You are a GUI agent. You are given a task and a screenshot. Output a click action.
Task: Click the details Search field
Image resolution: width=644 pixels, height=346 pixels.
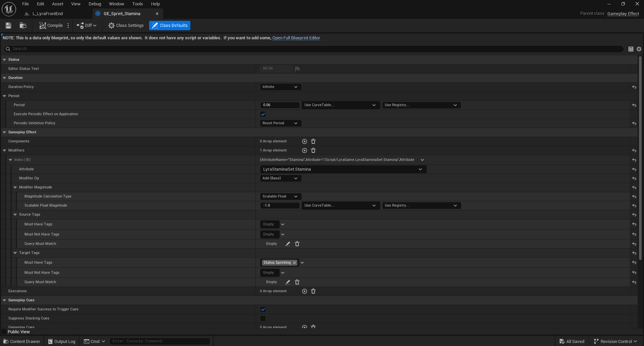point(314,49)
